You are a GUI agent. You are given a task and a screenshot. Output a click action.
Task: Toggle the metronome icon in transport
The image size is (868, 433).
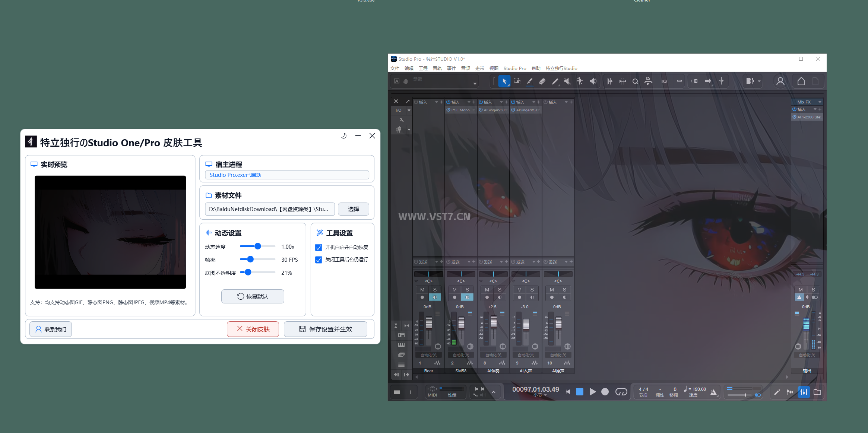(x=713, y=392)
